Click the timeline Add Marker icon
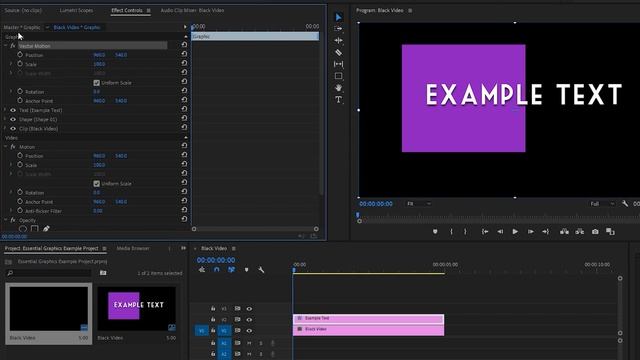640x360 pixels. click(246, 270)
